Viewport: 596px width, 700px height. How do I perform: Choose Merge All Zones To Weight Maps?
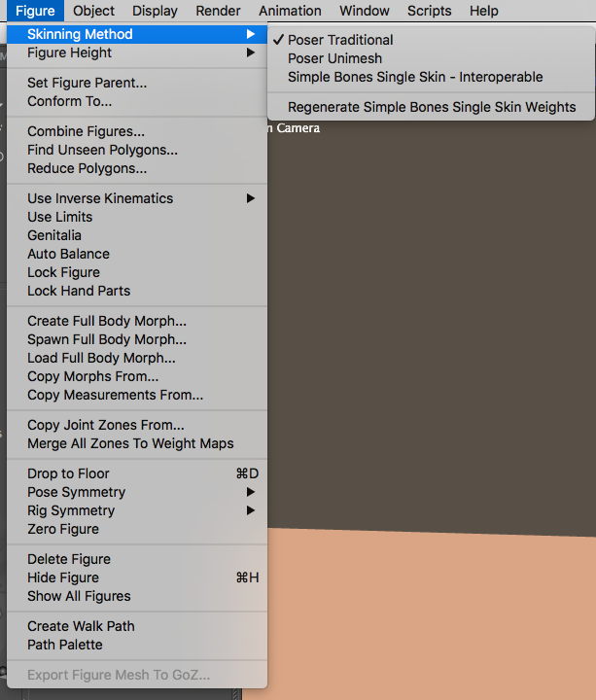(x=130, y=443)
